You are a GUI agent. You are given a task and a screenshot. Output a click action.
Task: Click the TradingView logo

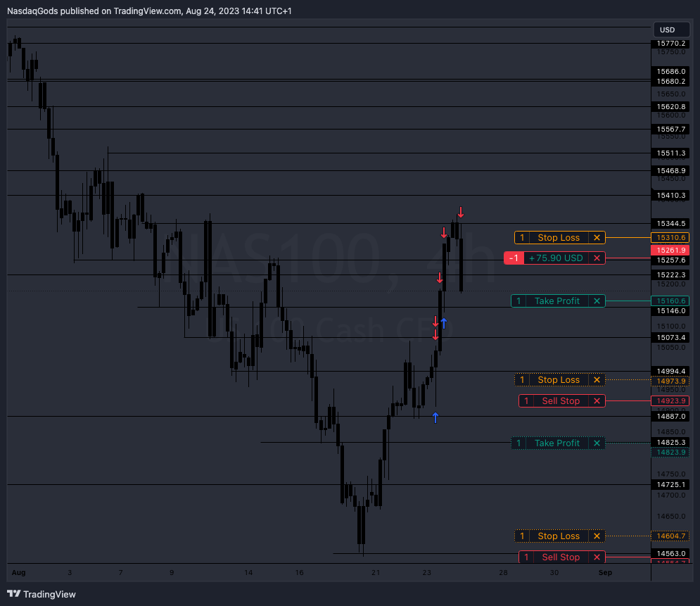click(42, 594)
